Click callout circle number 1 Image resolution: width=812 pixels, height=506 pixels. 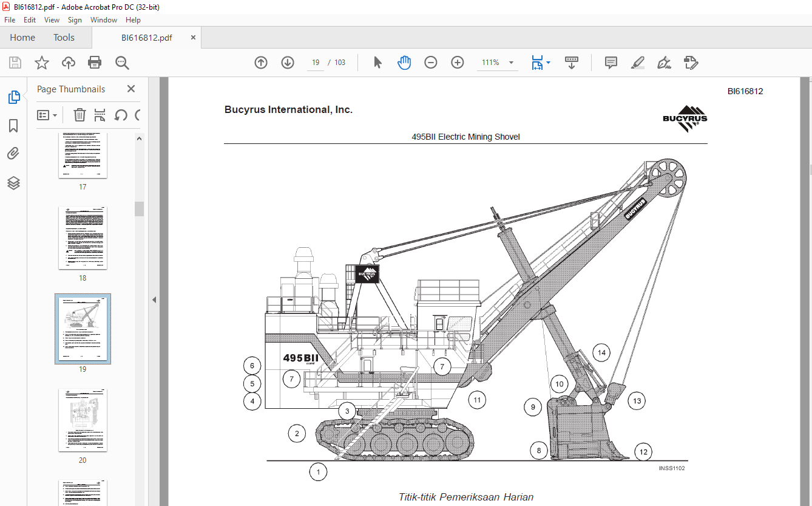(318, 471)
